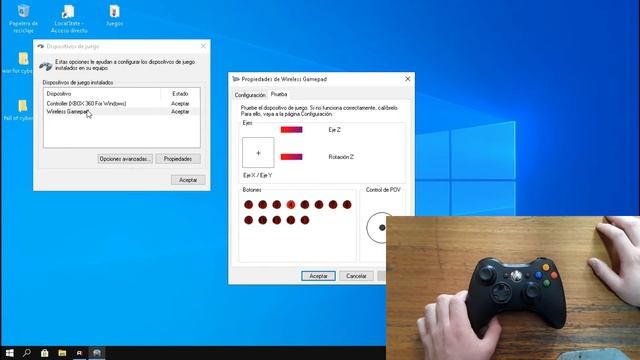
Task: Open Microsoft Store from the taskbar
Action: tap(44, 353)
